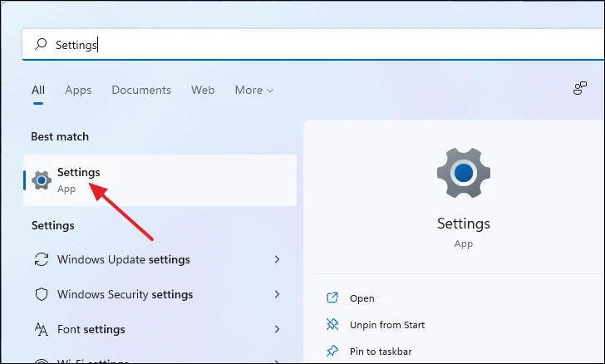Expand Font settings chevron arrow
The width and height of the screenshot is (605, 364).
[277, 329]
